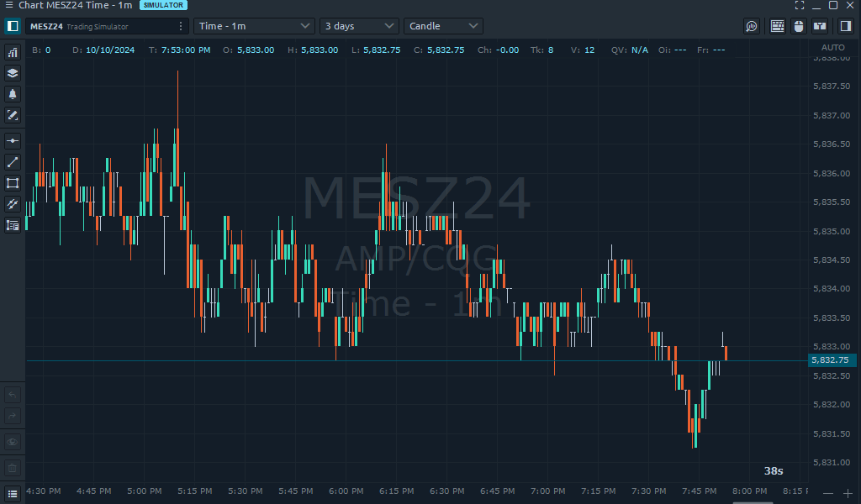Image resolution: width=861 pixels, height=504 pixels.
Task: Open alerts with the bell icon
Action: (13, 94)
